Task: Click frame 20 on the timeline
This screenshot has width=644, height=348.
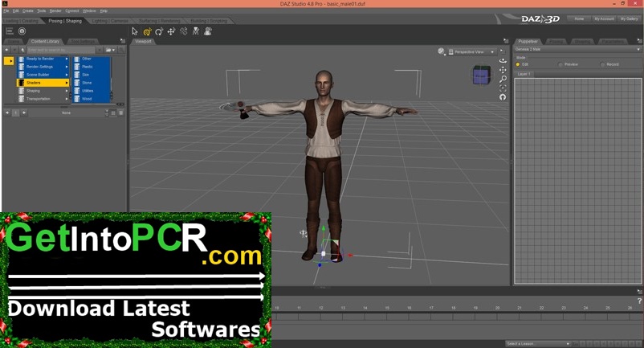Action: click(x=497, y=308)
